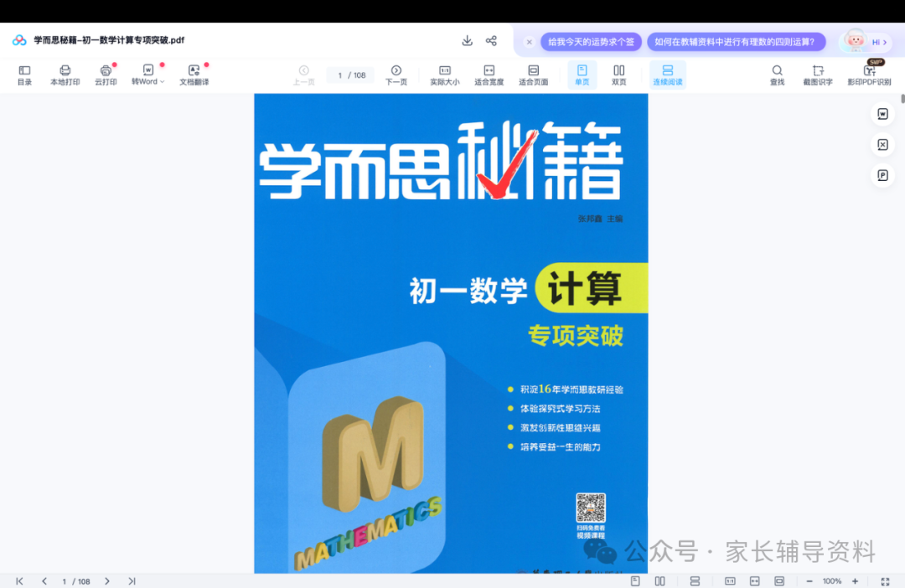
Task: Zoom in with the plus button
Action: (855, 581)
